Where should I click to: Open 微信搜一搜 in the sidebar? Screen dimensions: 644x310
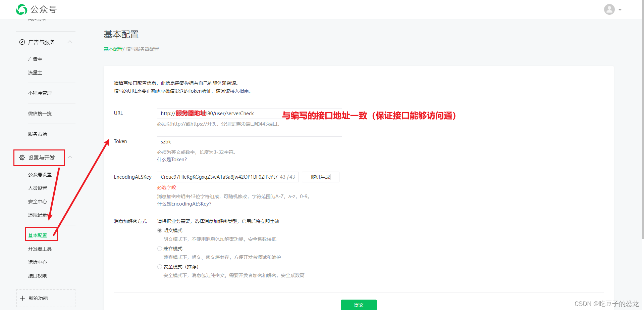40,114
